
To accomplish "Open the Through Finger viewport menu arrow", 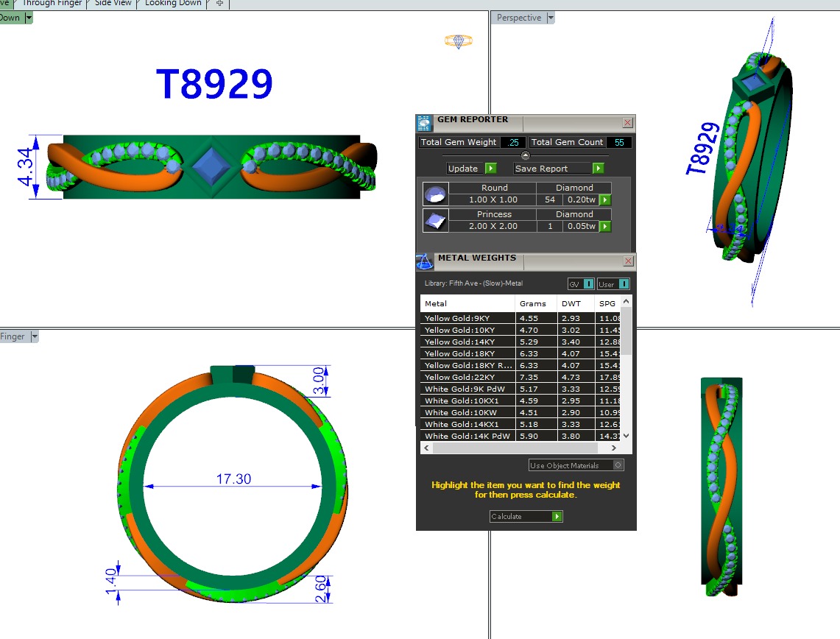I will 34,336.
